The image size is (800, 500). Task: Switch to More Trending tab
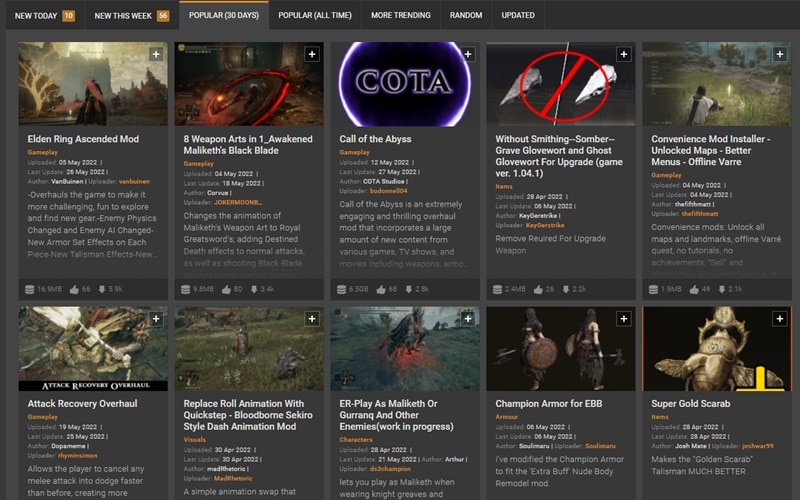(x=401, y=15)
